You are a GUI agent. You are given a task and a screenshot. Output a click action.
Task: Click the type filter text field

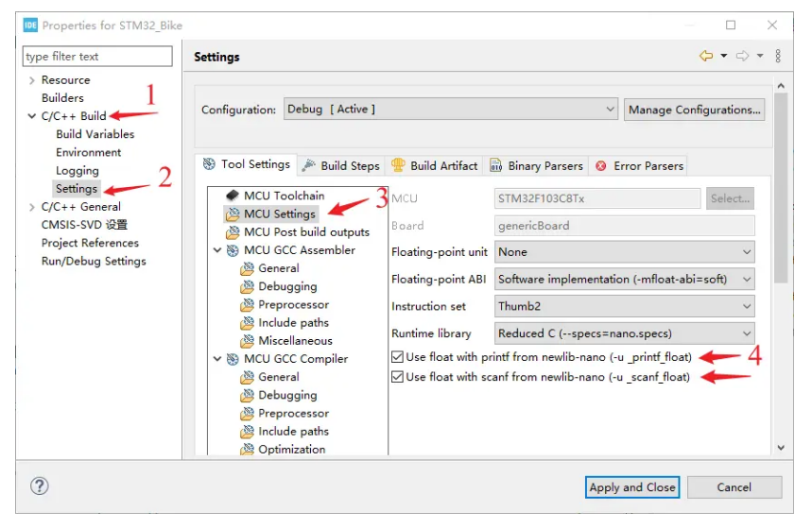coord(97,56)
